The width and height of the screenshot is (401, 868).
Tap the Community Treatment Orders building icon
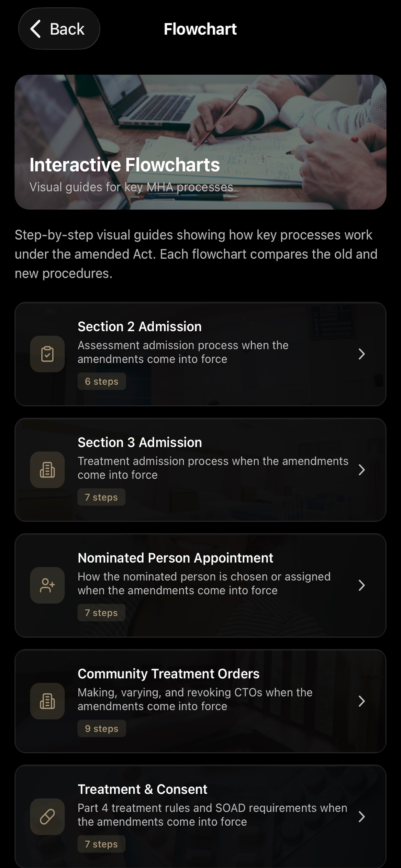47,701
